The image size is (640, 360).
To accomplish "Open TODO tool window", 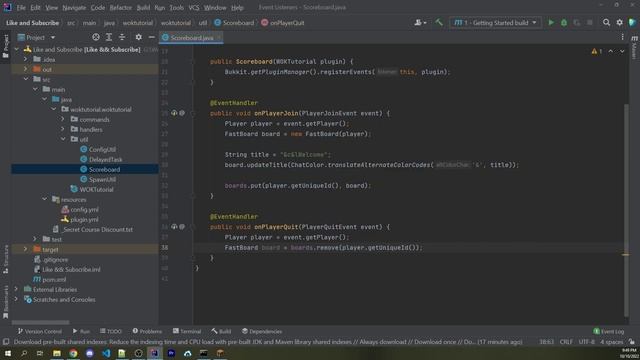I will (x=111, y=331).
